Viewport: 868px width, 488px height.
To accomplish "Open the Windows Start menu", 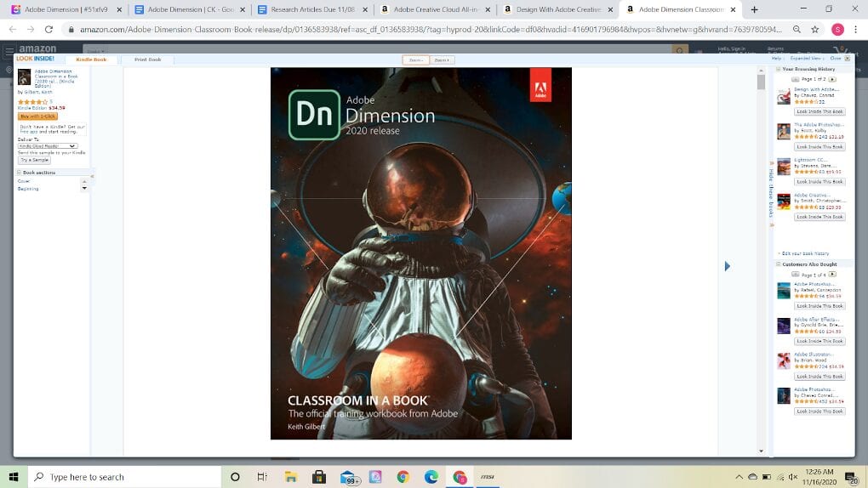I will [x=14, y=477].
